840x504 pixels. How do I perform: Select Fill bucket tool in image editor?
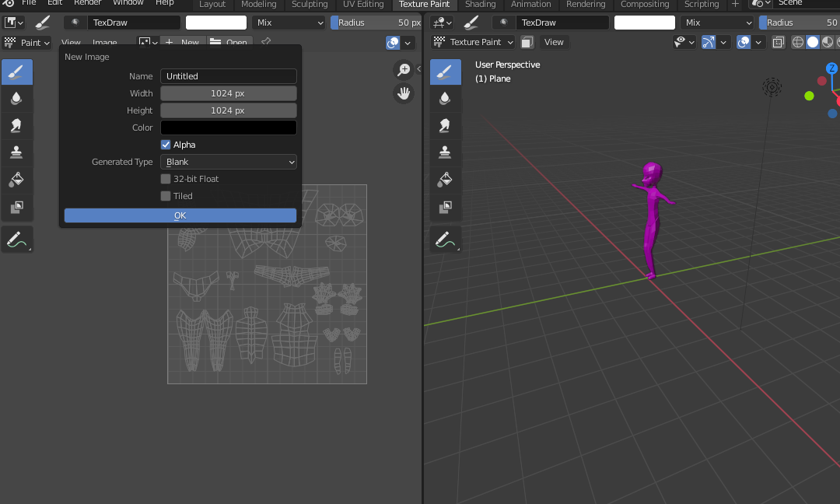click(16, 180)
